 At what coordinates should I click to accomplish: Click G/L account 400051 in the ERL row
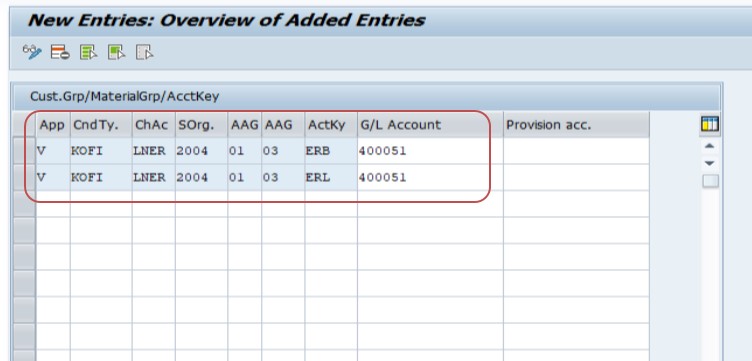click(x=430, y=177)
